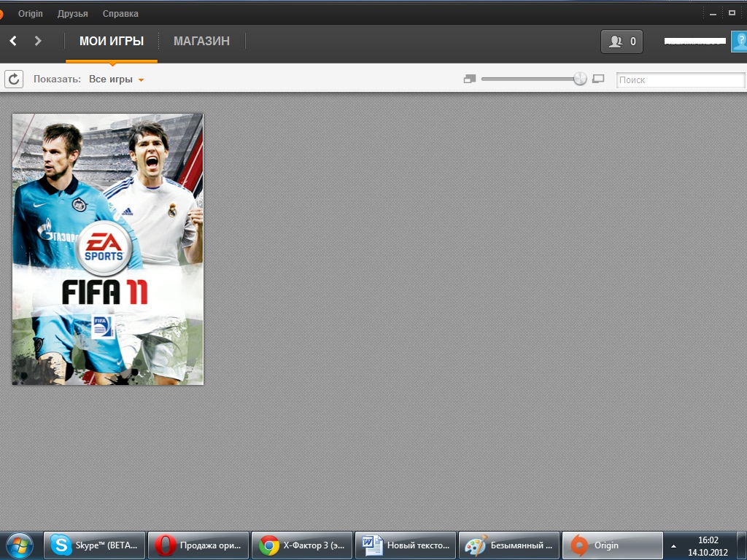747x560 pixels.
Task: Click the large tiles size icon
Action: pos(598,79)
